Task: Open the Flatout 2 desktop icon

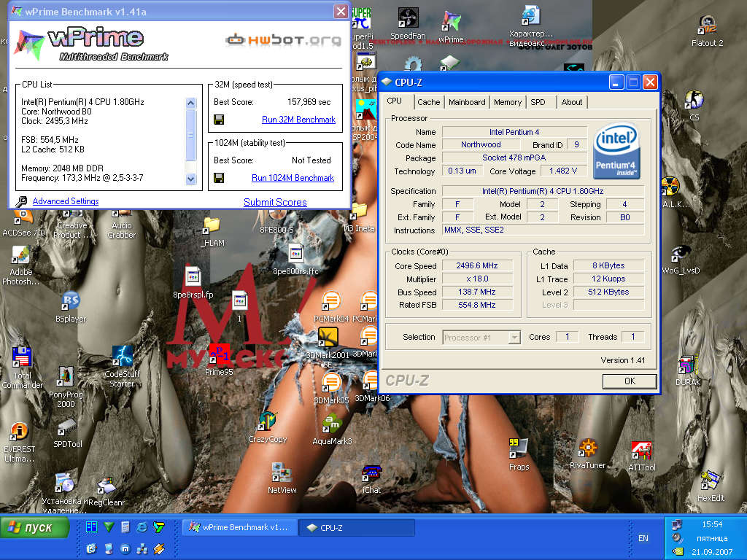Action: (707, 31)
